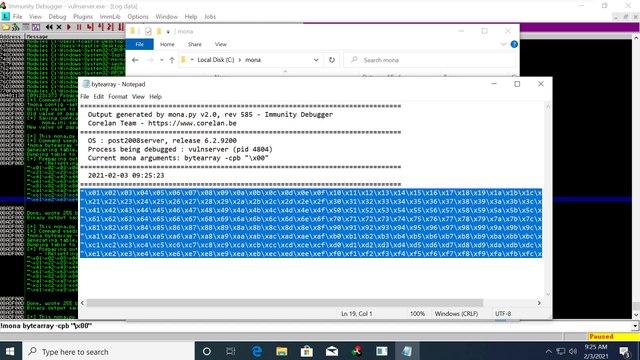
Task: Expand the Explorer address bar history dropdown
Action: 316,60
